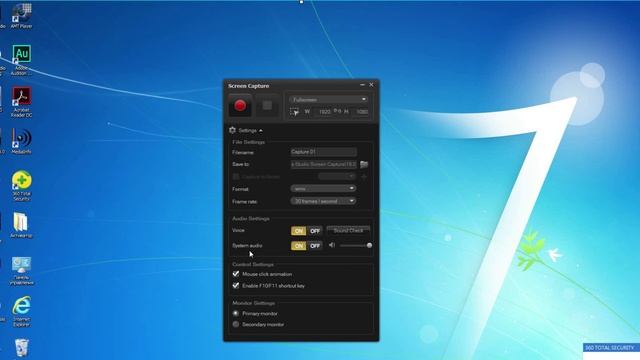Click the 360 Total Security desktop icon

tap(21, 186)
